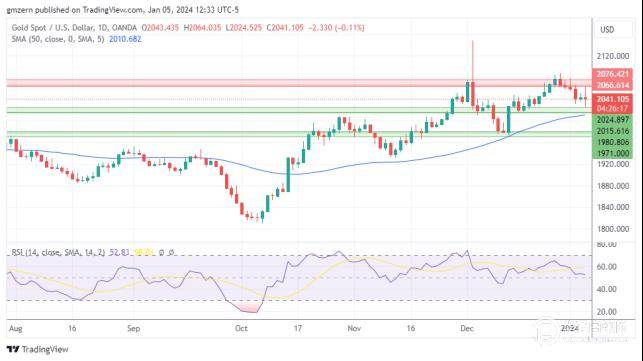643x361 pixels.
Task: Click the Sep label on time axis
Action: (134, 329)
